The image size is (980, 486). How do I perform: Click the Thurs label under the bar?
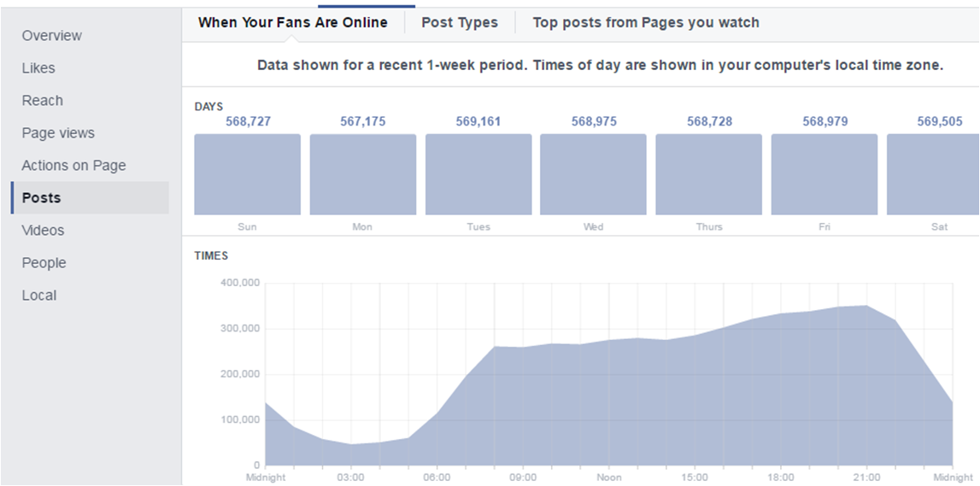[x=709, y=226]
